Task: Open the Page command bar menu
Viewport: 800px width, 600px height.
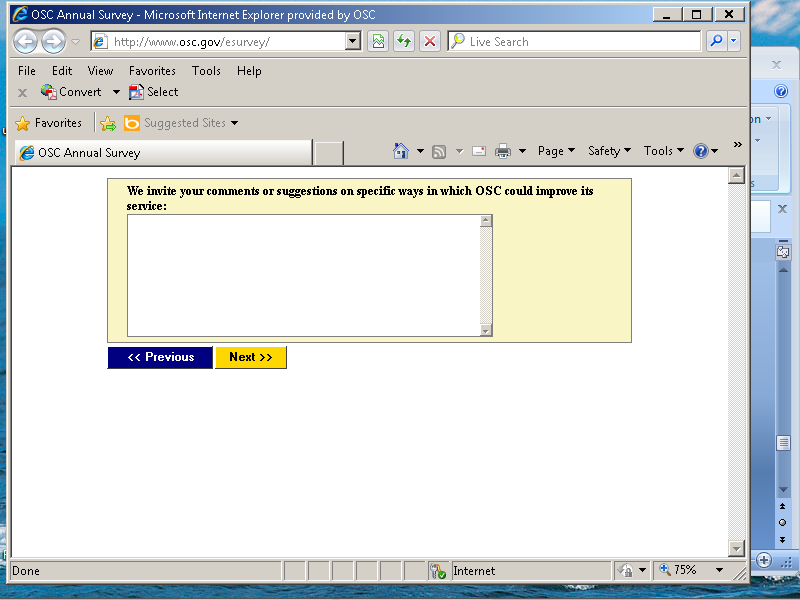Action: 556,151
